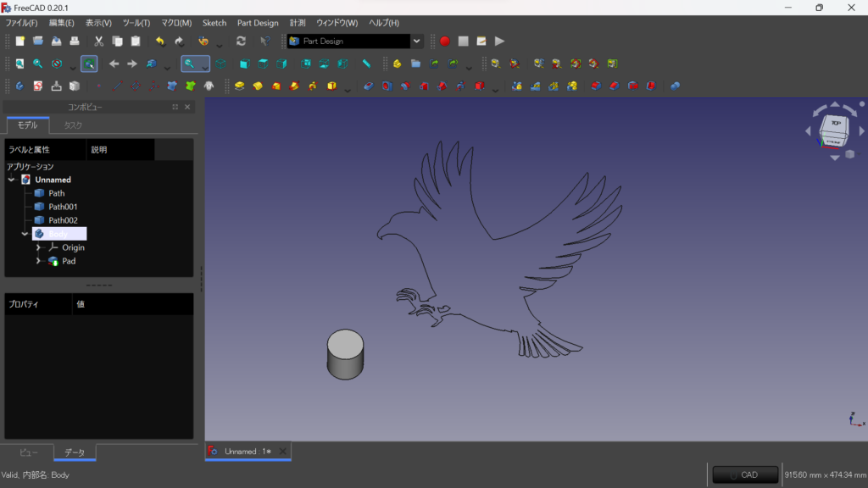
Task: Click the Chamfer tool icon
Action: coord(614,86)
